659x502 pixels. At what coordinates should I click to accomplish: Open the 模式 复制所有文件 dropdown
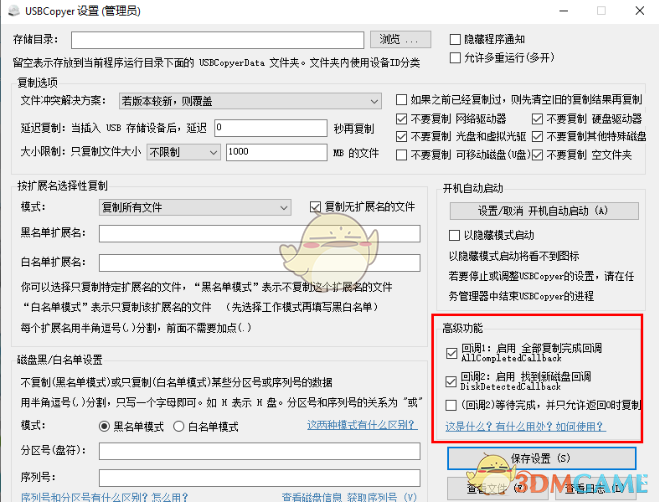tap(195, 208)
